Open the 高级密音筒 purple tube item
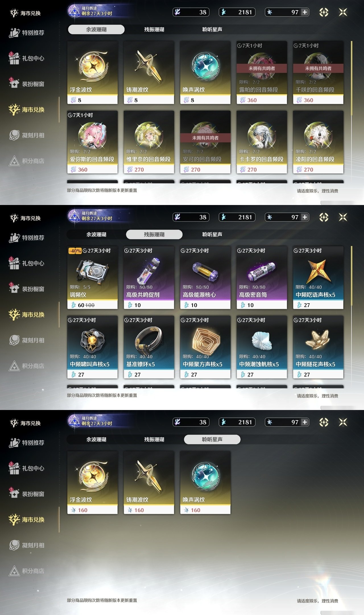 pos(262,278)
